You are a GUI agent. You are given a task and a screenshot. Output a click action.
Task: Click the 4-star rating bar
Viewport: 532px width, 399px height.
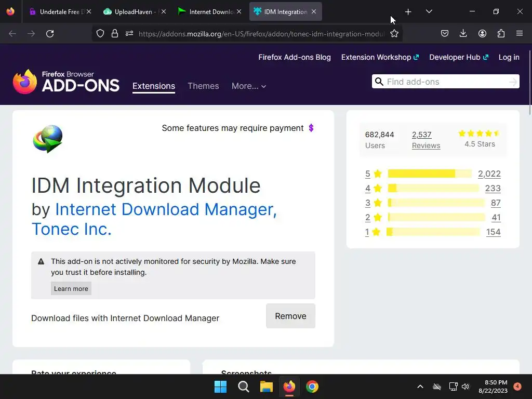pos(433,188)
